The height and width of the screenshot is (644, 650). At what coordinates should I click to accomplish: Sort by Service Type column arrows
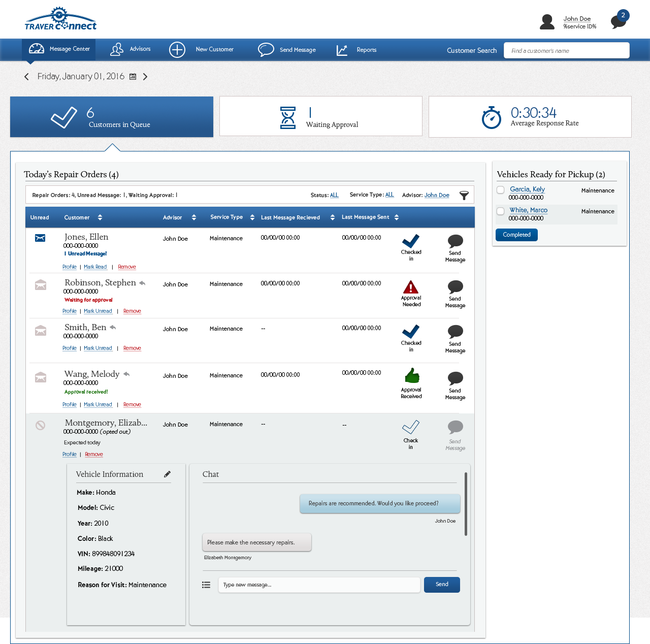tap(252, 217)
